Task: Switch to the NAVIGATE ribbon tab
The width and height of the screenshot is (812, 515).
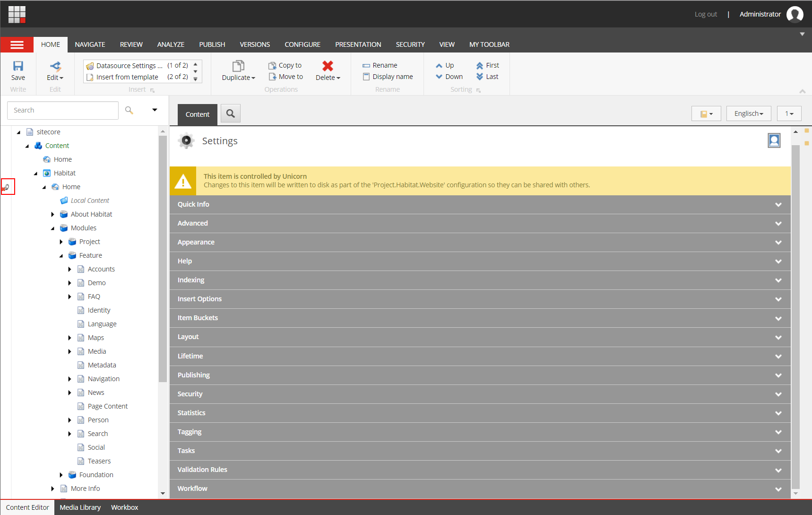Action: pyautogui.click(x=90, y=44)
